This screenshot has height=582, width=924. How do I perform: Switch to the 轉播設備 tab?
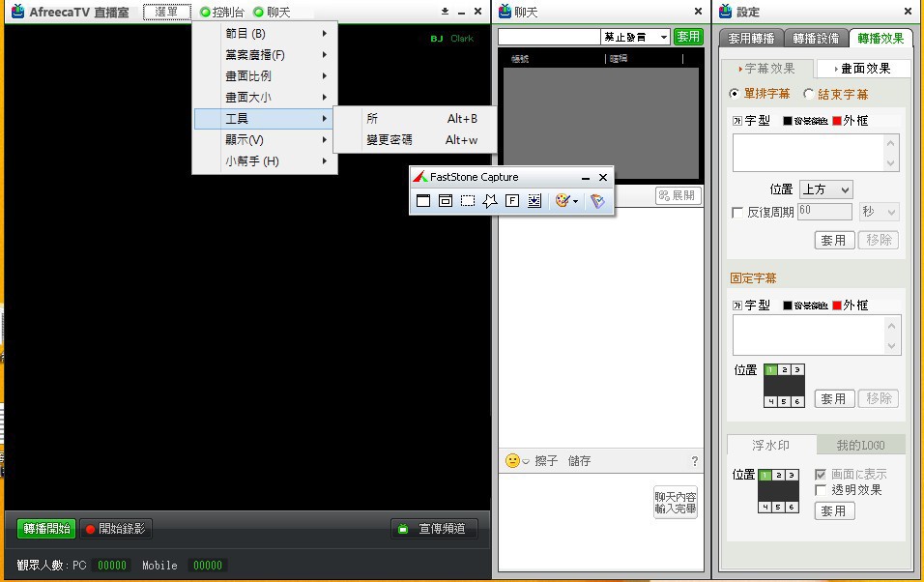pyautogui.click(x=815, y=39)
